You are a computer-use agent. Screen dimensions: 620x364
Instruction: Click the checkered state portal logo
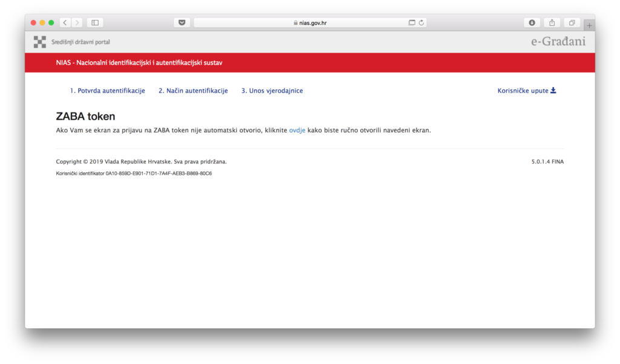pyautogui.click(x=39, y=42)
